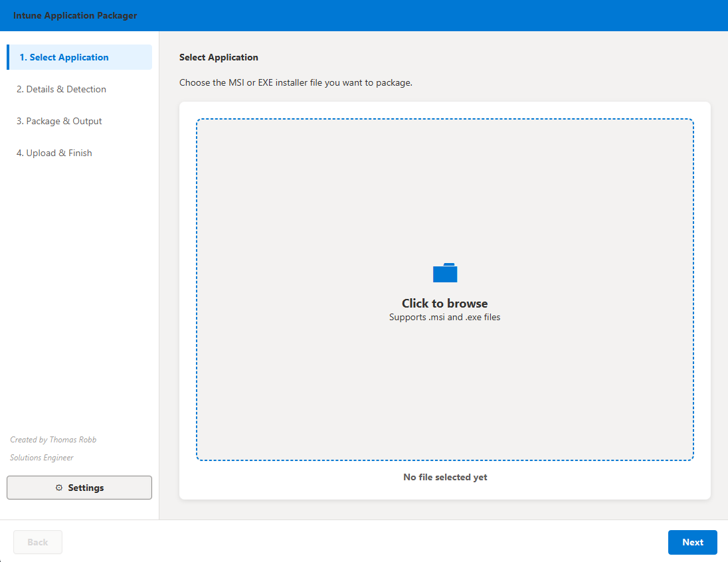Click the 'Created by Thomas Robb' credit
Screen dimensions: 728x562
(x=53, y=439)
